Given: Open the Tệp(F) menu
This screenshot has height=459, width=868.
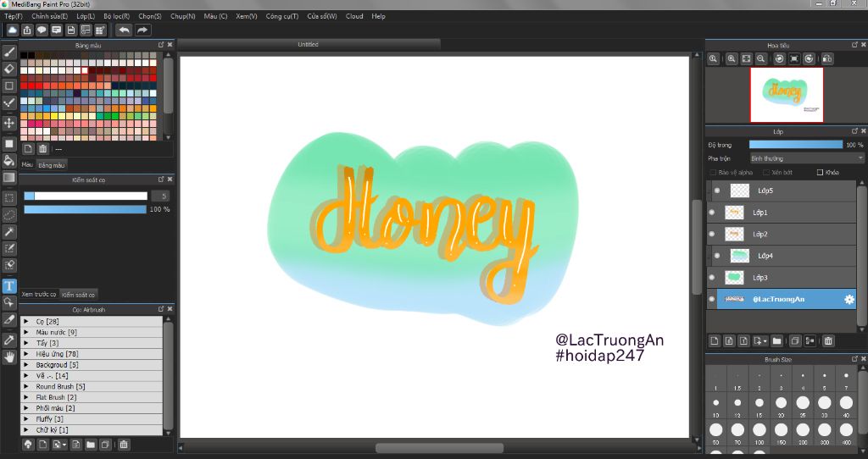Looking at the screenshot, I should 14,16.
